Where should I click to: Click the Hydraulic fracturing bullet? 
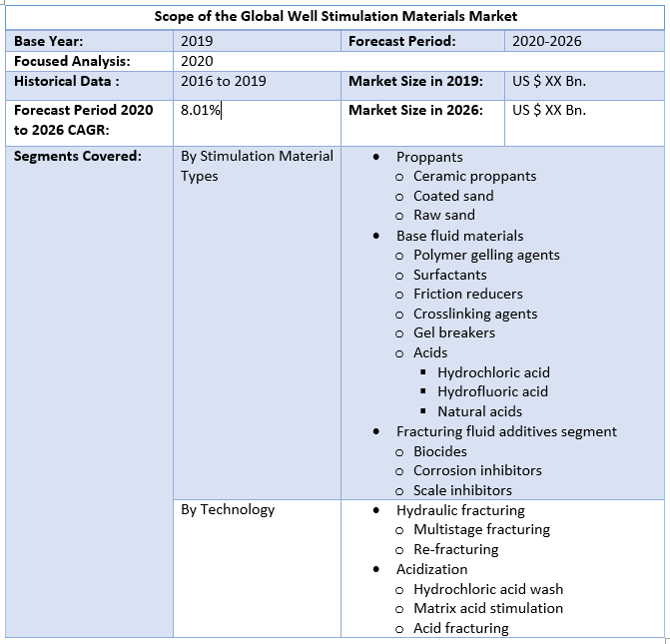[x=460, y=509]
